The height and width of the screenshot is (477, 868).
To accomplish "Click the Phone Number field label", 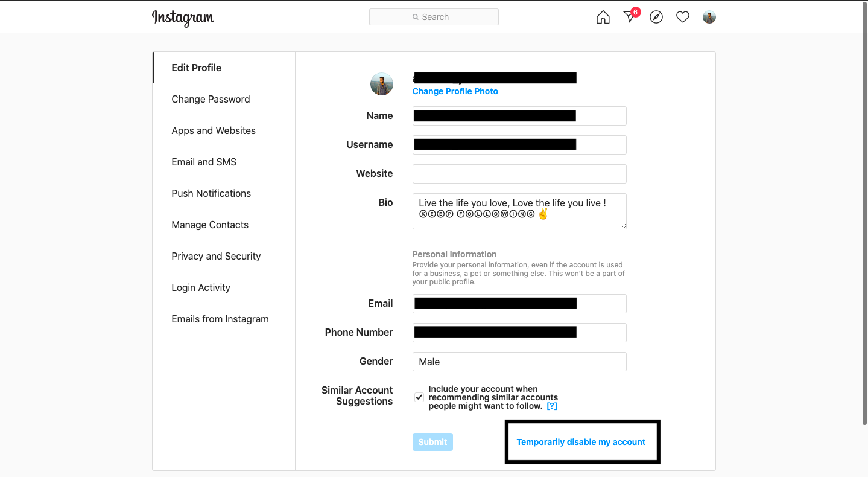I will coord(359,332).
